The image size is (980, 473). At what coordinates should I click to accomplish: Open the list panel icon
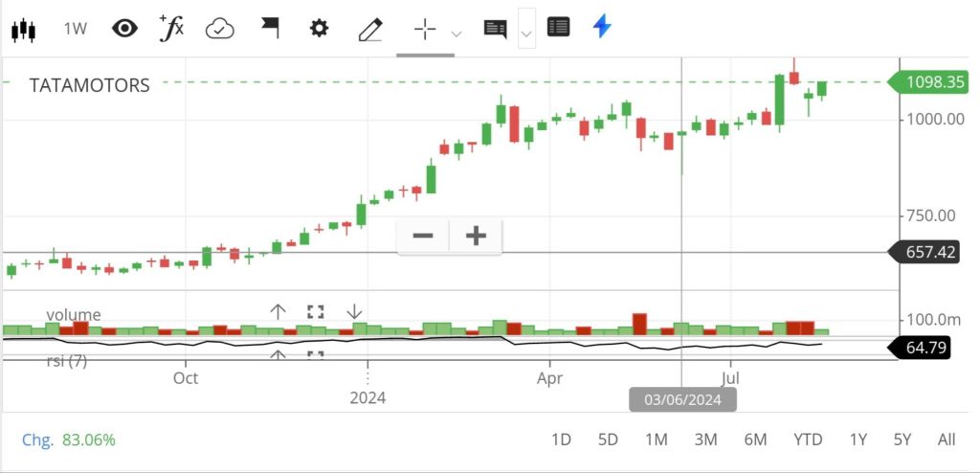point(558,28)
